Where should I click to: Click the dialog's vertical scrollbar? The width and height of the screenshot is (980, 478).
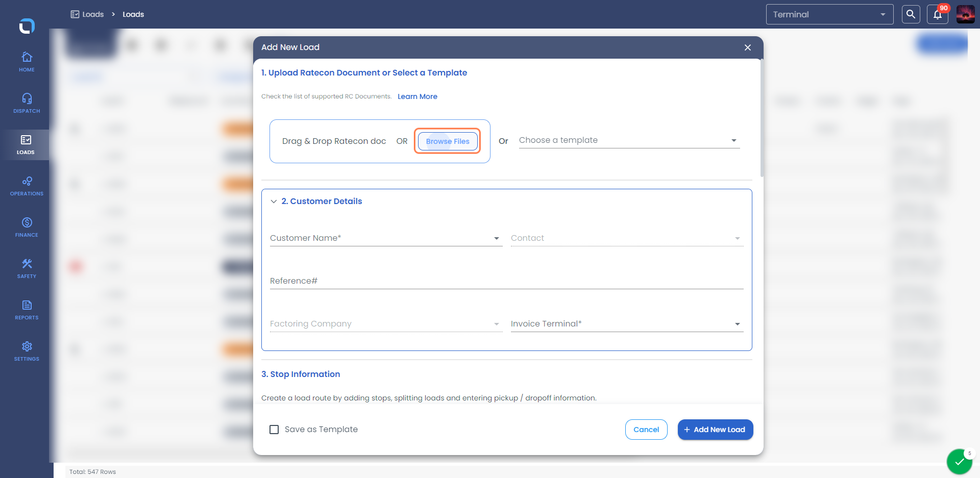click(x=762, y=118)
